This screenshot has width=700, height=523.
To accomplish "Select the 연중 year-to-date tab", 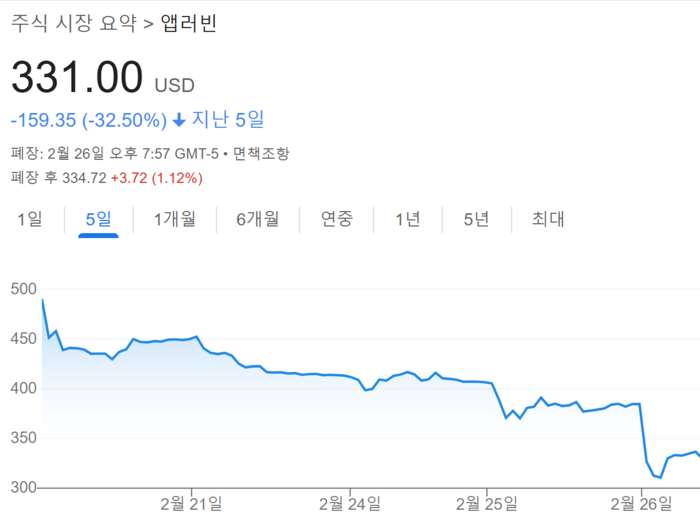I will pyautogui.click(x=336, y=219).
